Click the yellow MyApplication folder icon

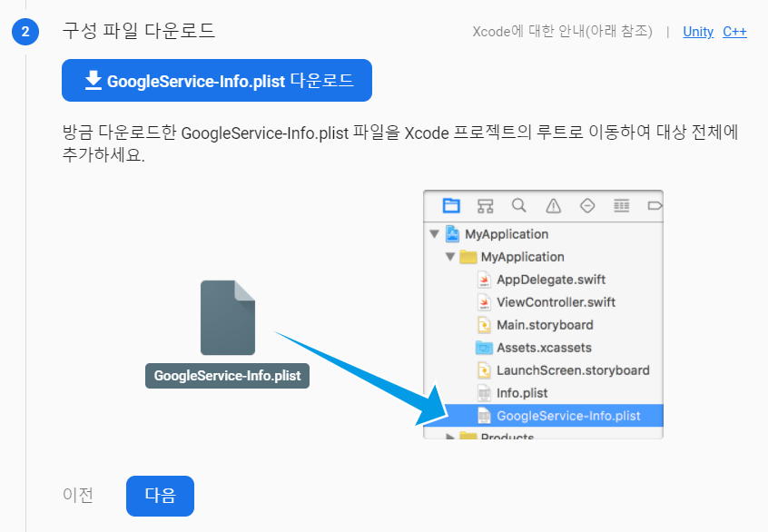click(468, 257)
